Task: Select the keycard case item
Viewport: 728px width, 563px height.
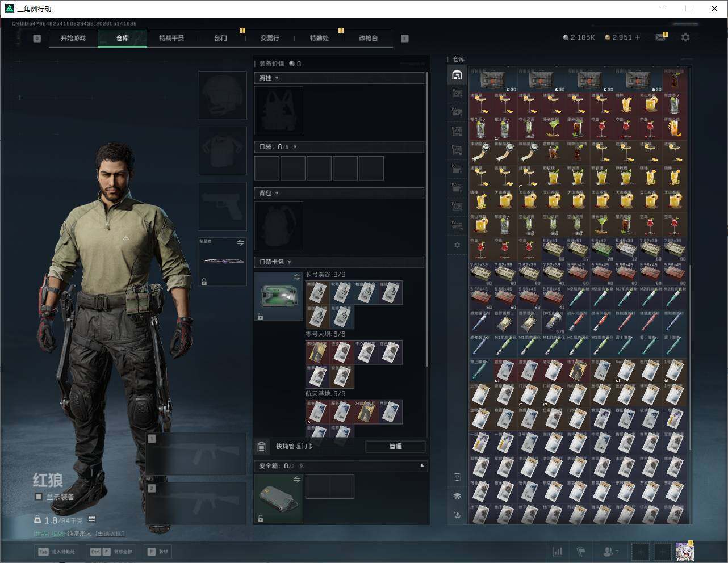Action: (x=279, y=296)
